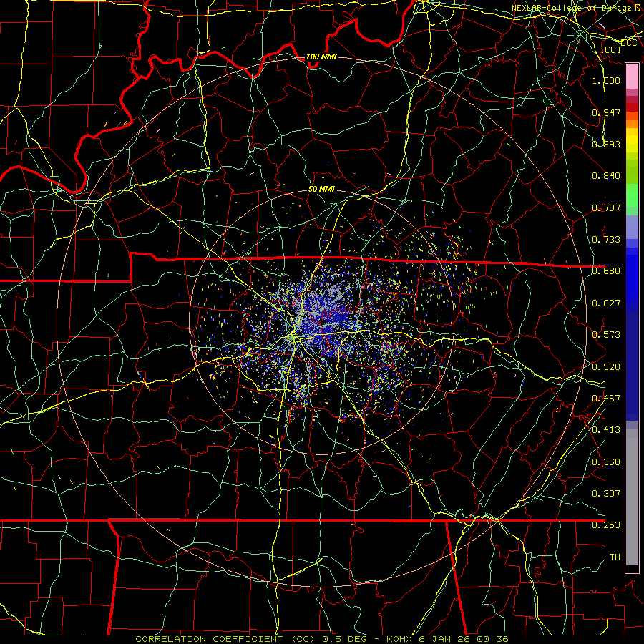
Task: Click the 6 JAN 26 00:36 timestamp
Action: pos(464,639)
